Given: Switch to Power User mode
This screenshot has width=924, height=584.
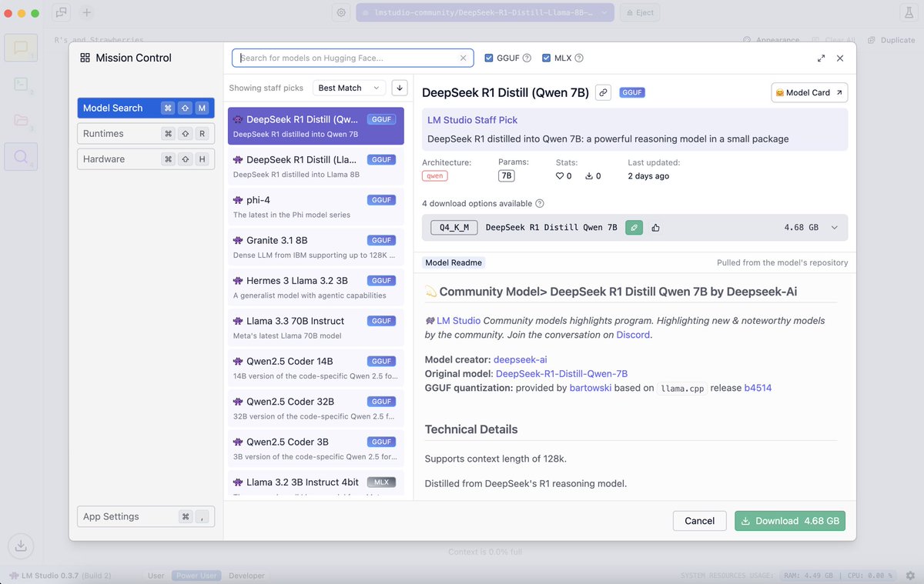Looking at the screenshot, I should (198, 576).
